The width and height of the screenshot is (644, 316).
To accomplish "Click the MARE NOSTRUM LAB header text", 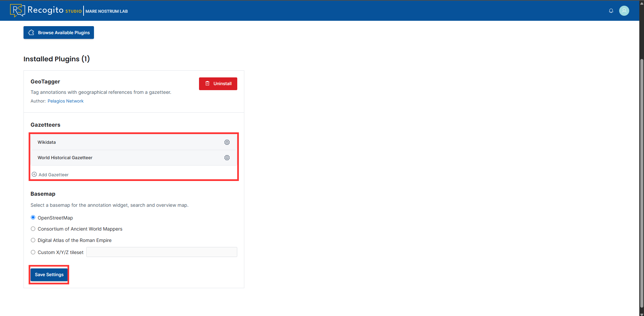I will coord(107,11).
